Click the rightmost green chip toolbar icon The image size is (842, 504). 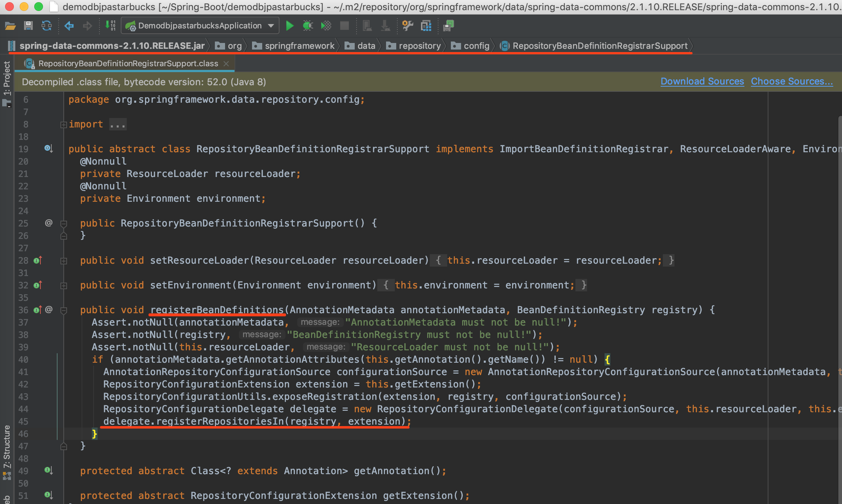tap(449, 25)
